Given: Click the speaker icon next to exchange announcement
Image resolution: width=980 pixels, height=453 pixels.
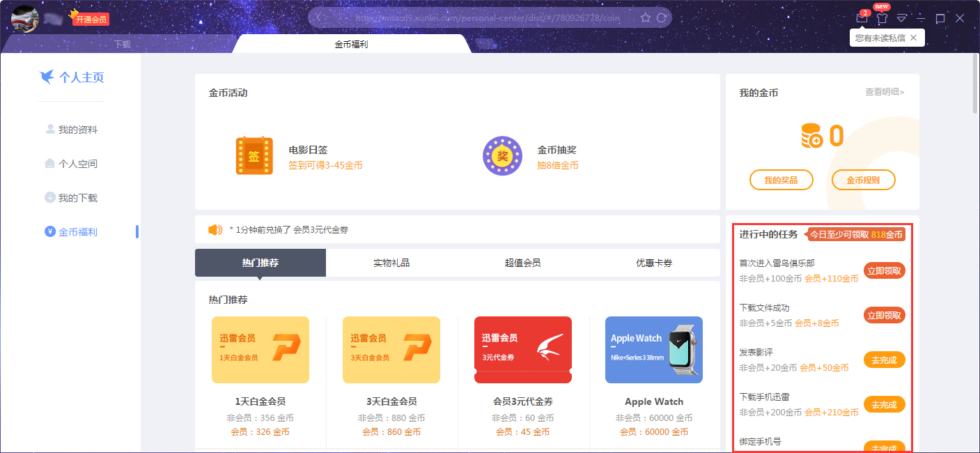Looking at the screenshot, I should coord(215,230).
